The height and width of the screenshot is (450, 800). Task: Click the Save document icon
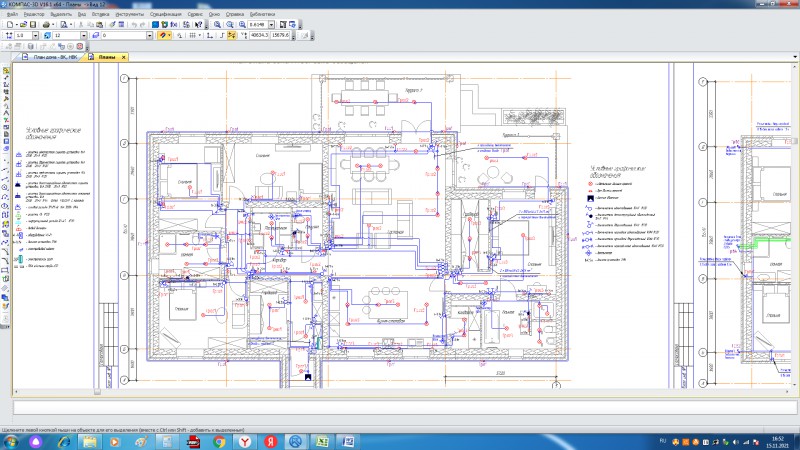pos(35,24)
